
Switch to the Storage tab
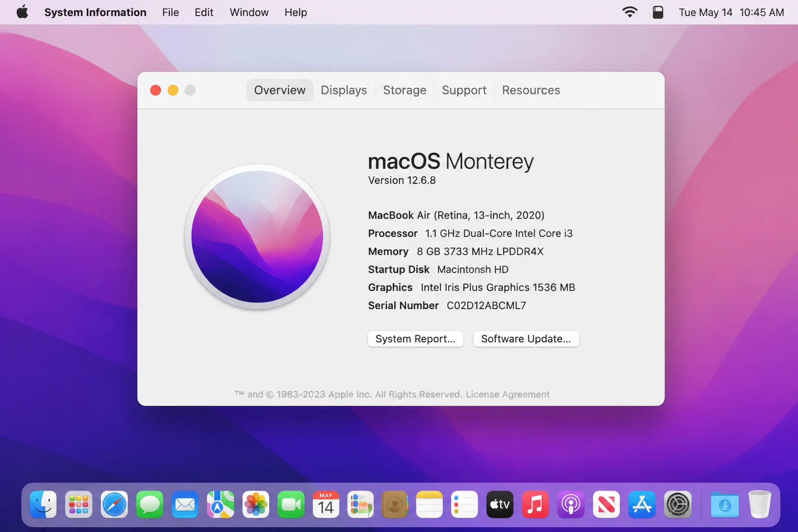[405, 90]
